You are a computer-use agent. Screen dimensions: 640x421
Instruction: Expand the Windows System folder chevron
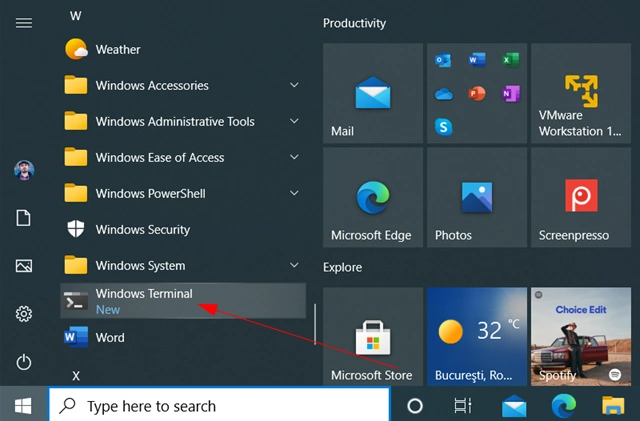[294, 265]
